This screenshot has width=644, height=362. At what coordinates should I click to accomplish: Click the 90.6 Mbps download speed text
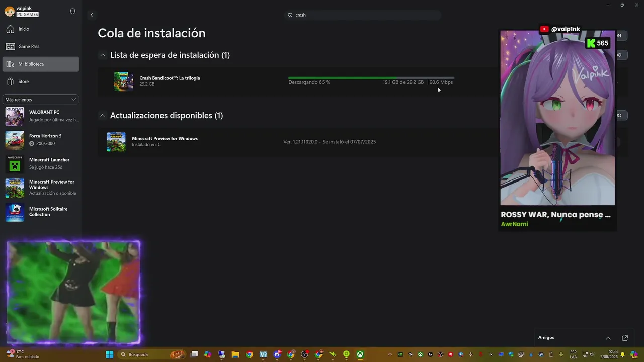(441, 82)
